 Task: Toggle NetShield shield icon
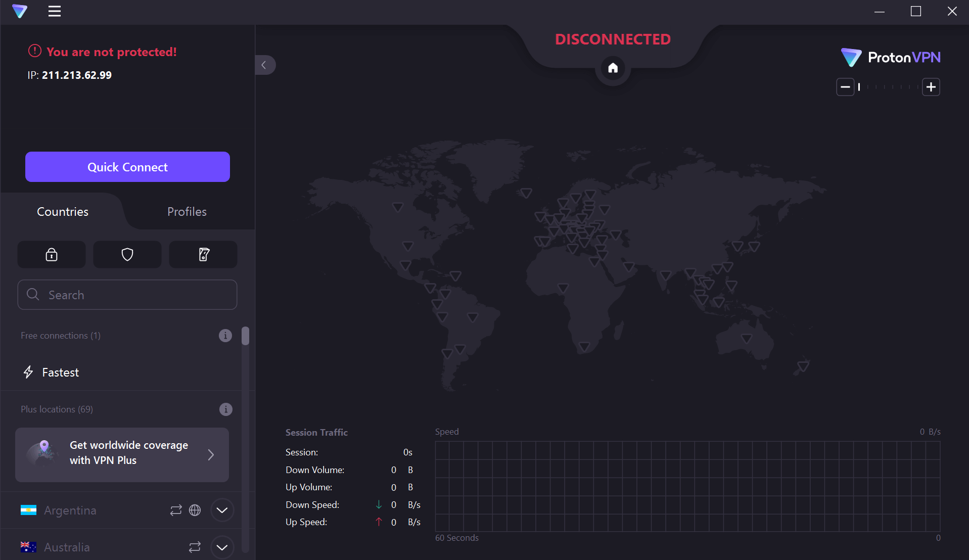click(127, 254)
